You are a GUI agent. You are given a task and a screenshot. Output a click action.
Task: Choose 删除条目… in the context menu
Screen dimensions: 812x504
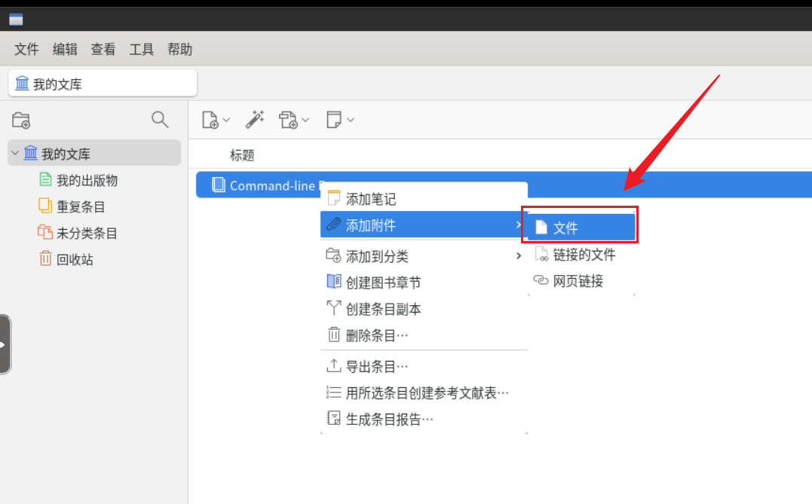click(x=424, y=334)
